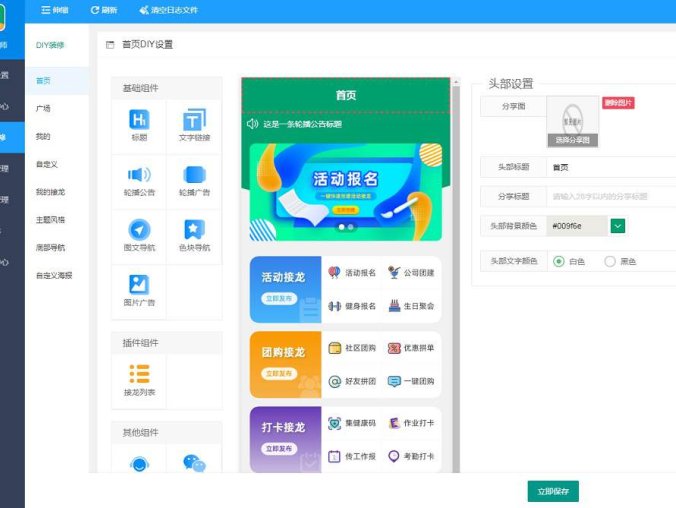Add the 接龙列表 list plugin component
676x508 pixels.
click(x=139, y=381)
